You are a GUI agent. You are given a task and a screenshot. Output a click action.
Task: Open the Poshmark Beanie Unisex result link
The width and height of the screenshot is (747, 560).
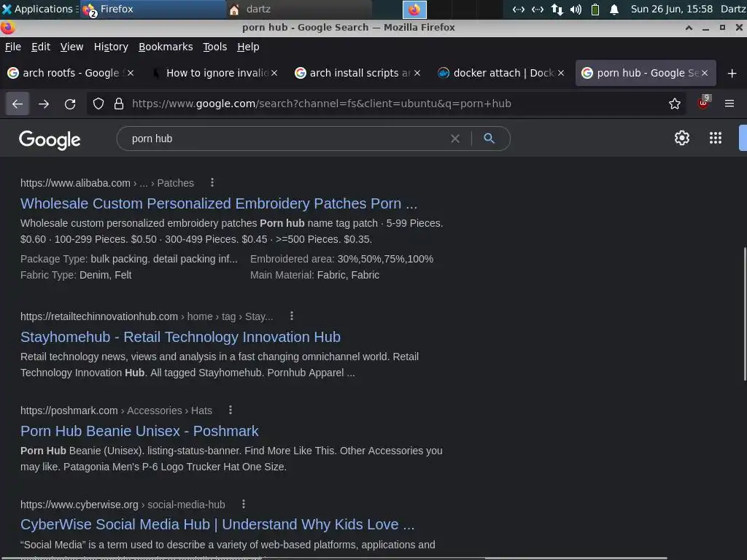coord(139,431)
